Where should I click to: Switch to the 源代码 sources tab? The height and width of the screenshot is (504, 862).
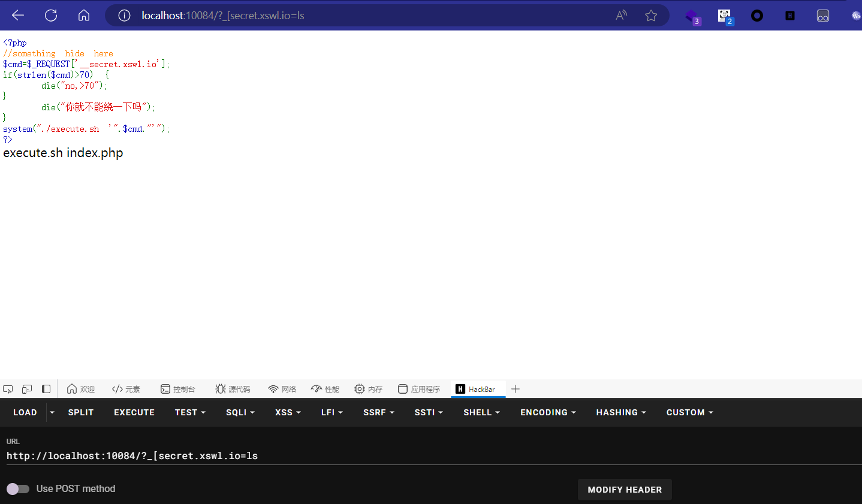tap(233, 389)
